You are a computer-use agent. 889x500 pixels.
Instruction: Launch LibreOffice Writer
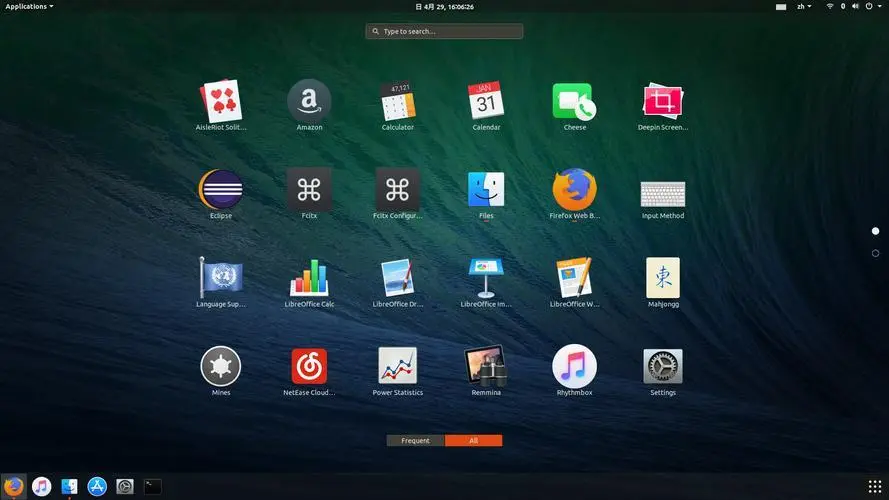pyautogui.click(x=574, y=278)
